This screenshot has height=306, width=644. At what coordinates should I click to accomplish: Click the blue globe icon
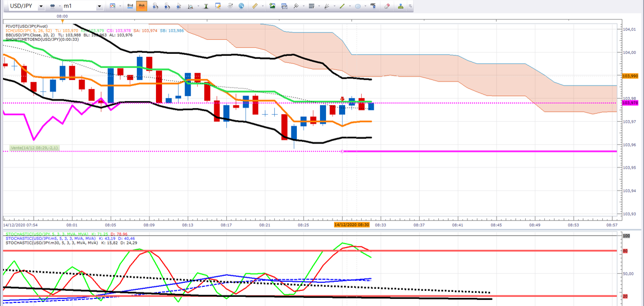242,6
